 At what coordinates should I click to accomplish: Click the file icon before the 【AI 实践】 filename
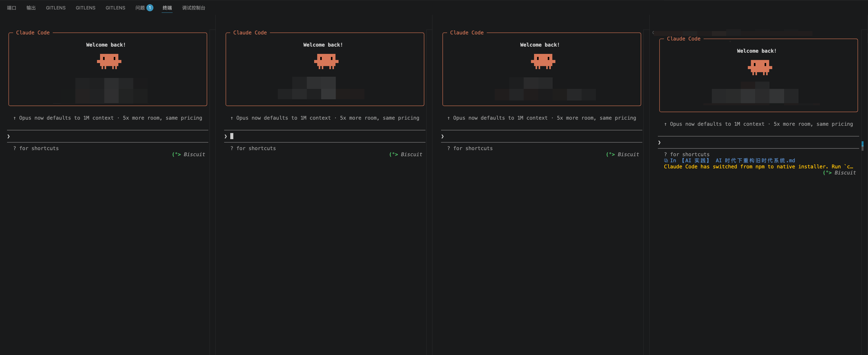click(x=666, y=161)
